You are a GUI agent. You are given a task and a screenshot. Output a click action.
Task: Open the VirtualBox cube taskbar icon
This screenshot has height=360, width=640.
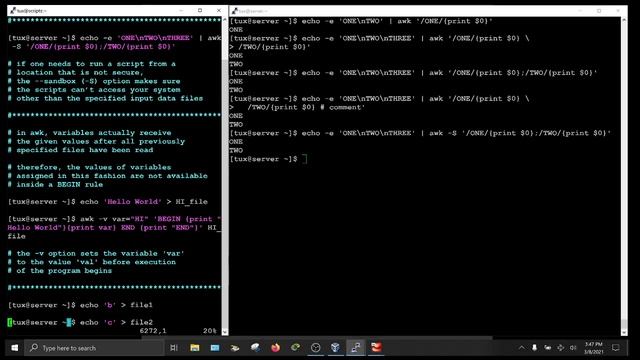click(x=336, y=348)
